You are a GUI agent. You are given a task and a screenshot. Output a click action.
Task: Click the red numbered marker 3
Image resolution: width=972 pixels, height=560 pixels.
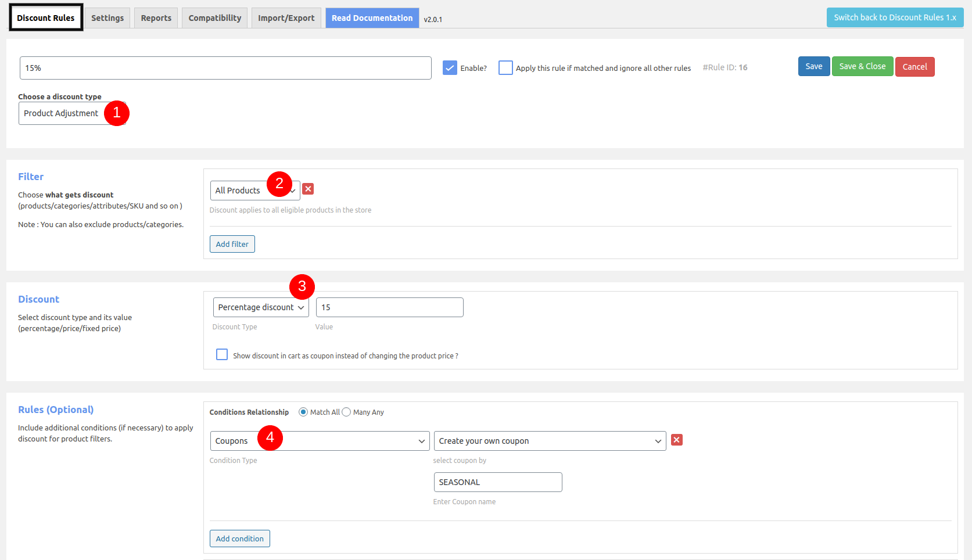pyautogui.click(x=302, y=286)
